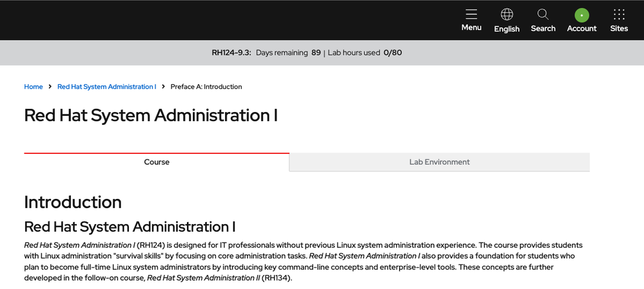Open Red Hat System Administration I breadcrumb

[107, 86]
